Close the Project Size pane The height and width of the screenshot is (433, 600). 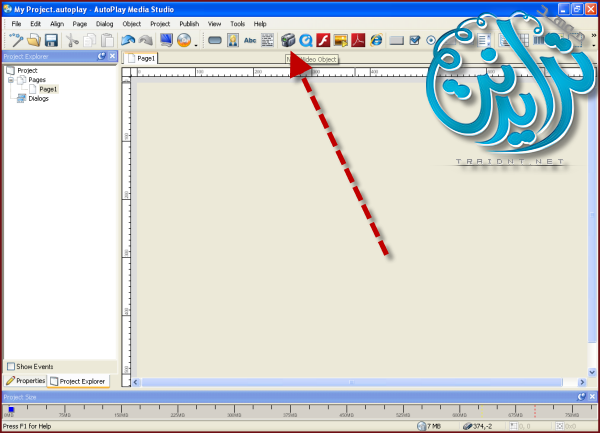(592, 397)
